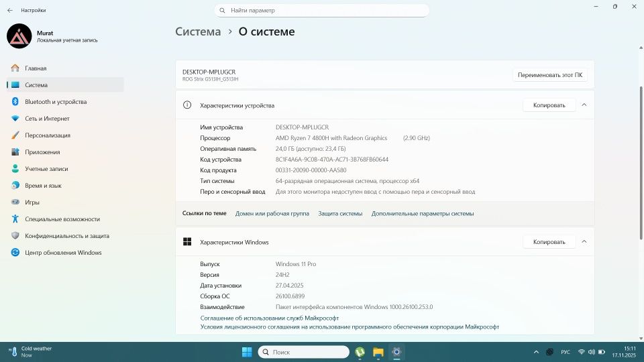Viewport: 644px width, 362px height.
Task: Open Персонализация settings
Action: [x=65, y=135]
